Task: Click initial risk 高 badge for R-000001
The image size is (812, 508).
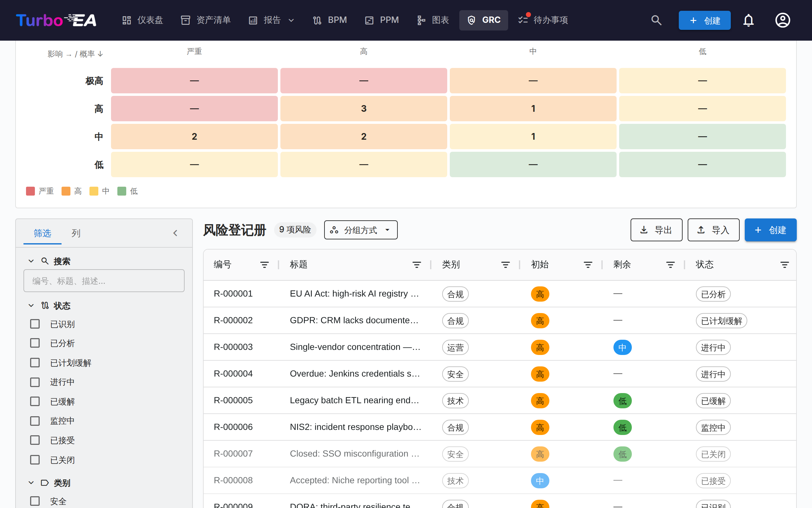Action: pos(540,294)
